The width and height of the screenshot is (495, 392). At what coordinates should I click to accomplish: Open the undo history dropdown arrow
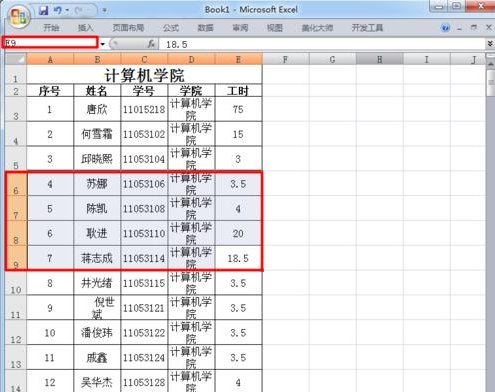click(67, 10)
